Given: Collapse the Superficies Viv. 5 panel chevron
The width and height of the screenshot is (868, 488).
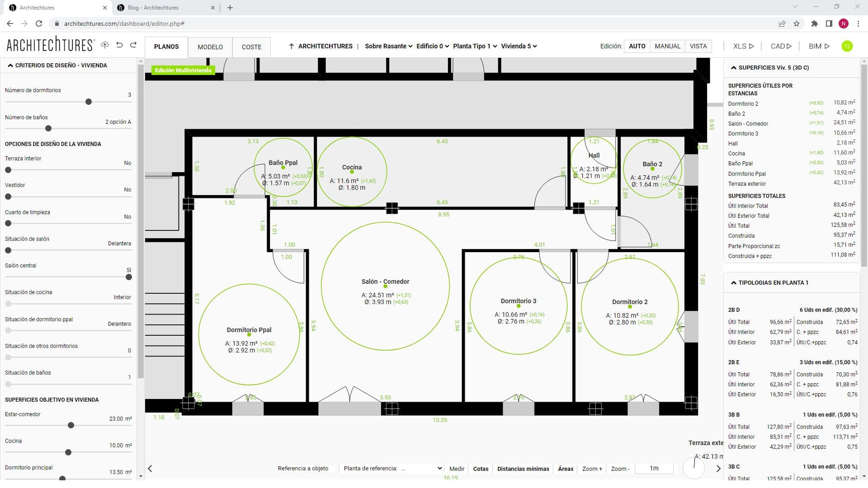Looking at the screenshot, I should [733, 68].
